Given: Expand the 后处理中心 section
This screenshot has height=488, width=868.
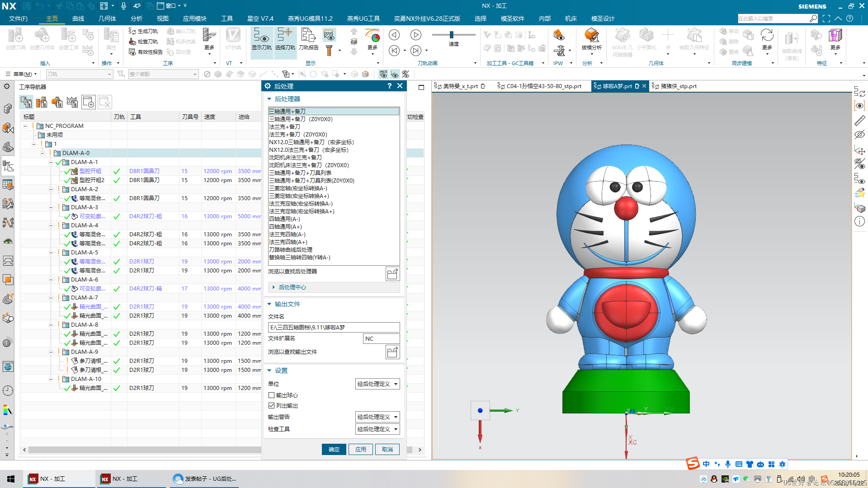Looking at the screenshot, I should tap(274, 287).
